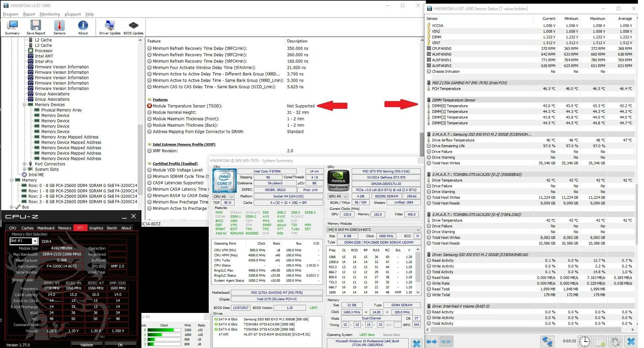Click the Port Connectors plug icon in tree

[x=31, y=164]
